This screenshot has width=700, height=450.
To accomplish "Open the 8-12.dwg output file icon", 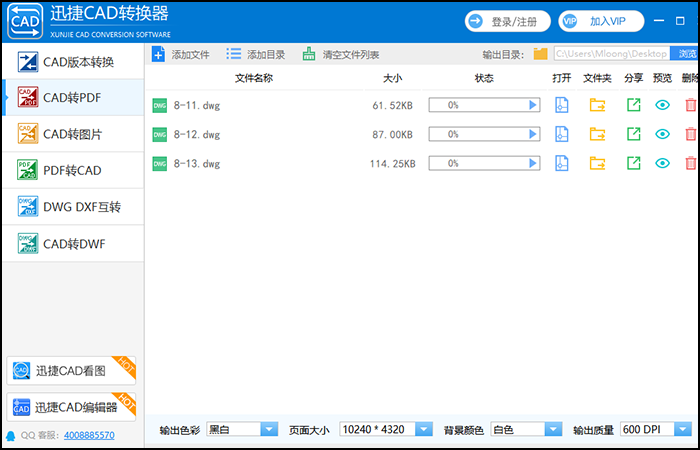I will (562, 134).
